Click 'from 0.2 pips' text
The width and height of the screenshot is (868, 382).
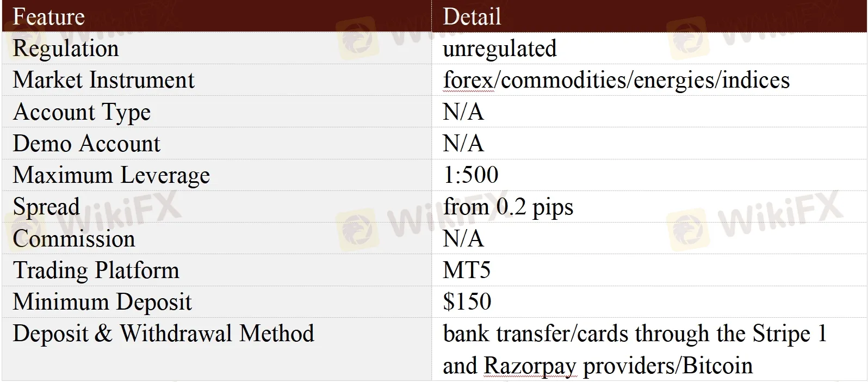pos(508,207)
